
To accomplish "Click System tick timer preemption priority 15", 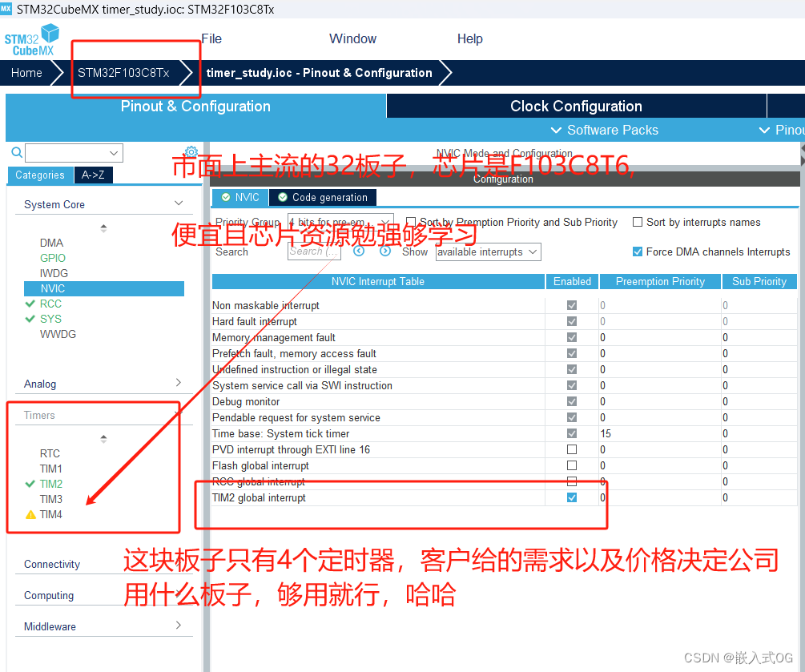I will click(606, 433).
